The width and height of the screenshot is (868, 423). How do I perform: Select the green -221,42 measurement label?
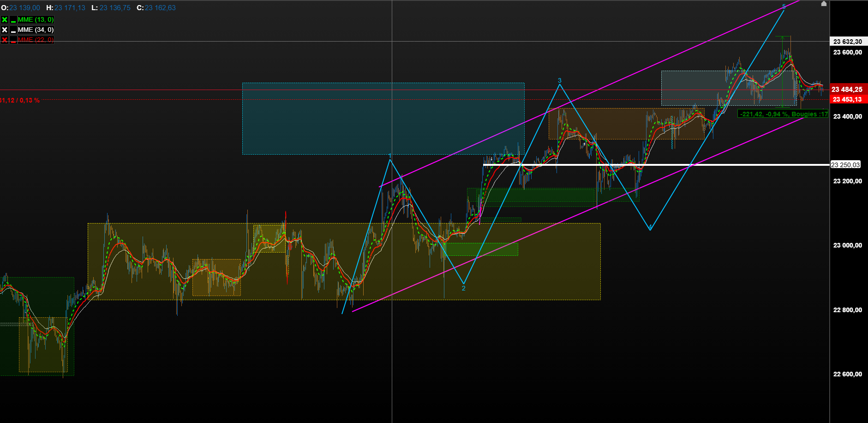tap(783, 114)
